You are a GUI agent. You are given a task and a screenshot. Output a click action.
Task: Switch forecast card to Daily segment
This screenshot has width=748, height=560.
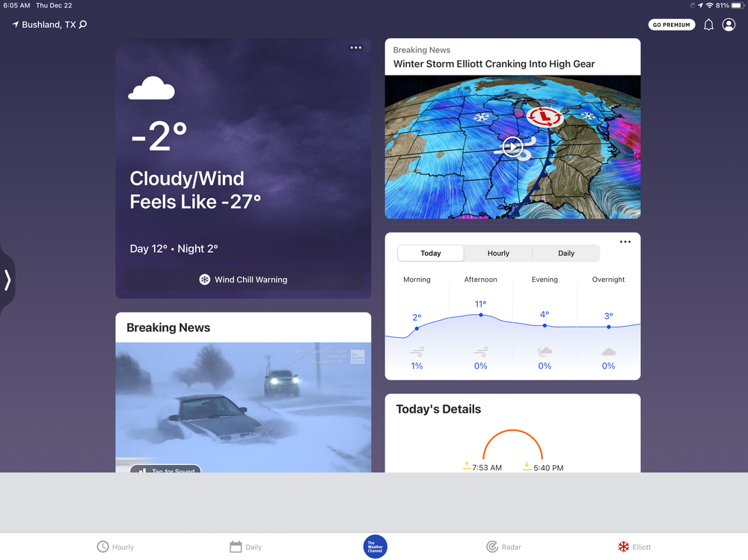point(565,253)
